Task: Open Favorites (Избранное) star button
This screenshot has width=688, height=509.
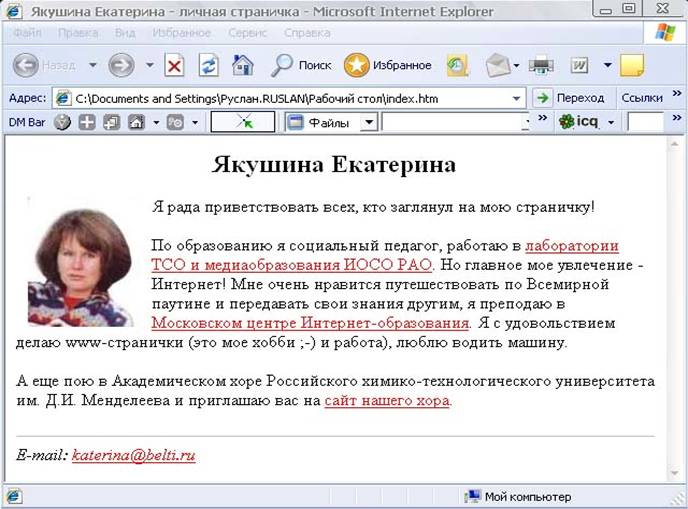Action: 356,65
